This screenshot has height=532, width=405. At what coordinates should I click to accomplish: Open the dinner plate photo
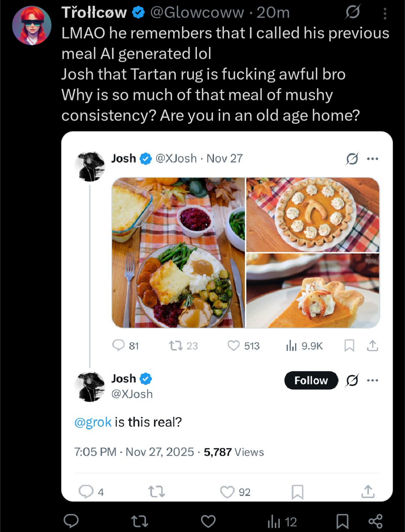178,253
